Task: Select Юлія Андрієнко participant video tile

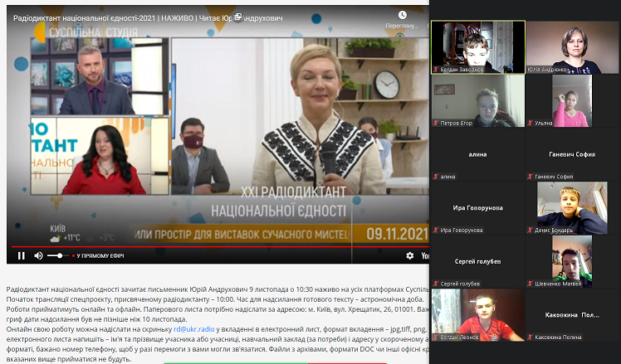Action: pos(572,47)
